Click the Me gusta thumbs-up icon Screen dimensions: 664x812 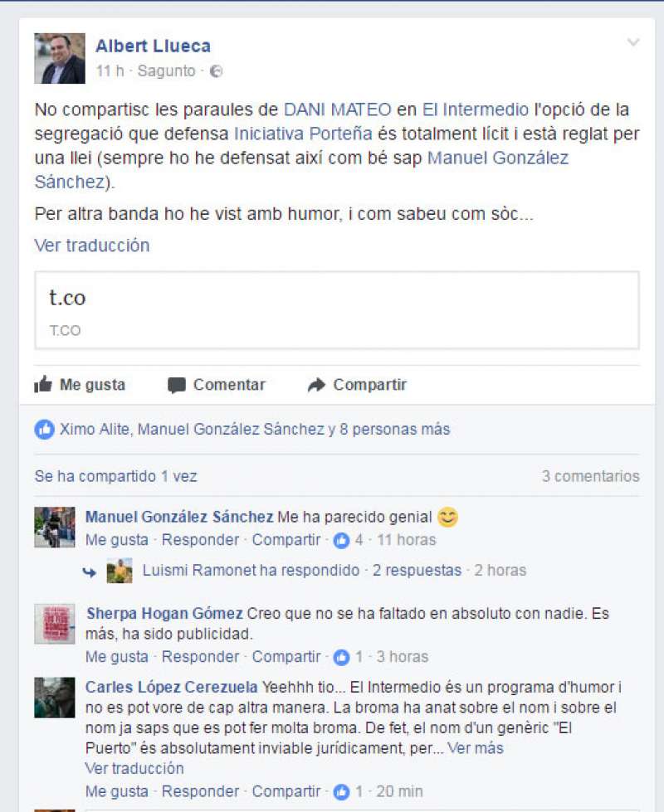(43, 384)
